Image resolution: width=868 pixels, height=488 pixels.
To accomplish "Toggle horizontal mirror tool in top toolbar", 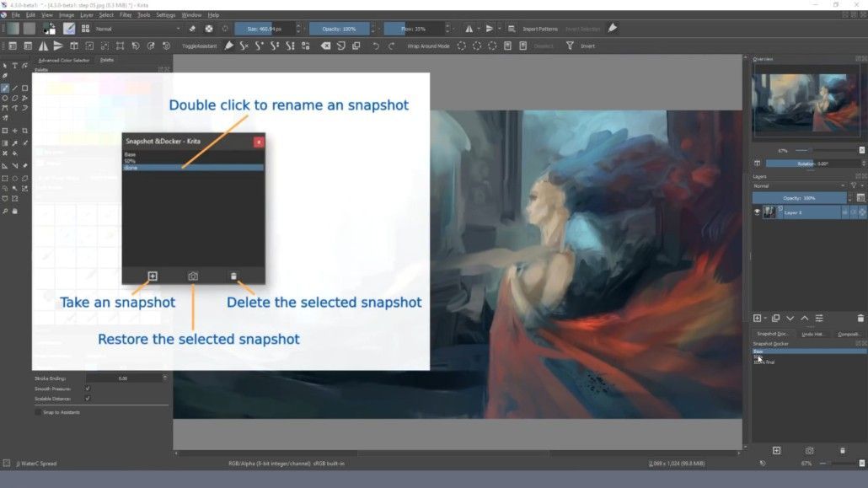I will 469,29.
